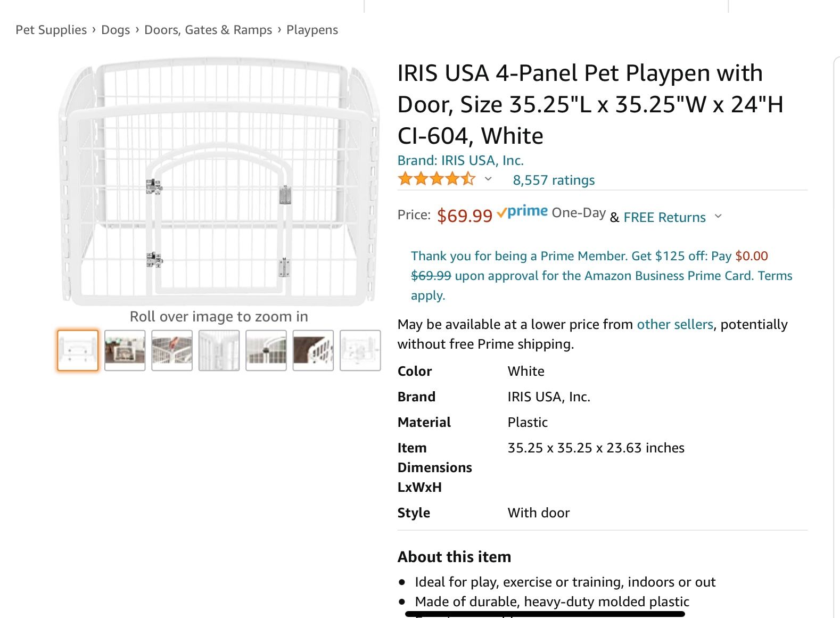Select the first highlighted playpen thumbnail
This screenshot has height=618, width=840.
(78, 350)
